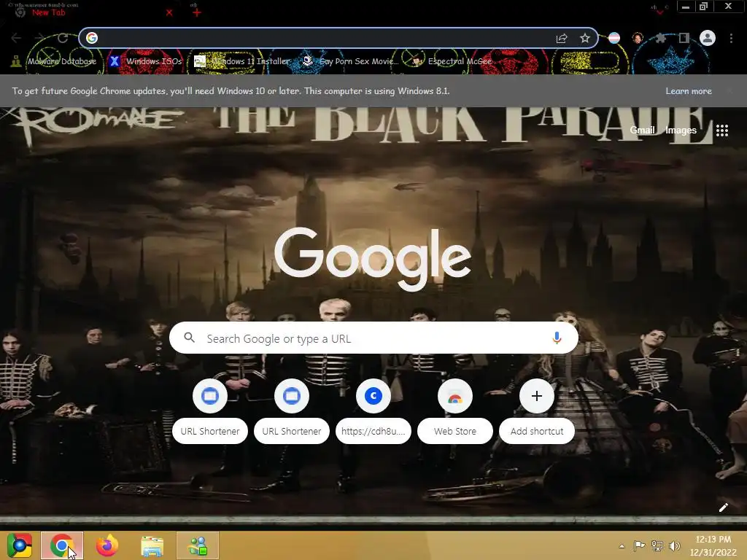Open second URL Shortener shortcut
This screenshot has height=560, width=747.
(292, 411)
